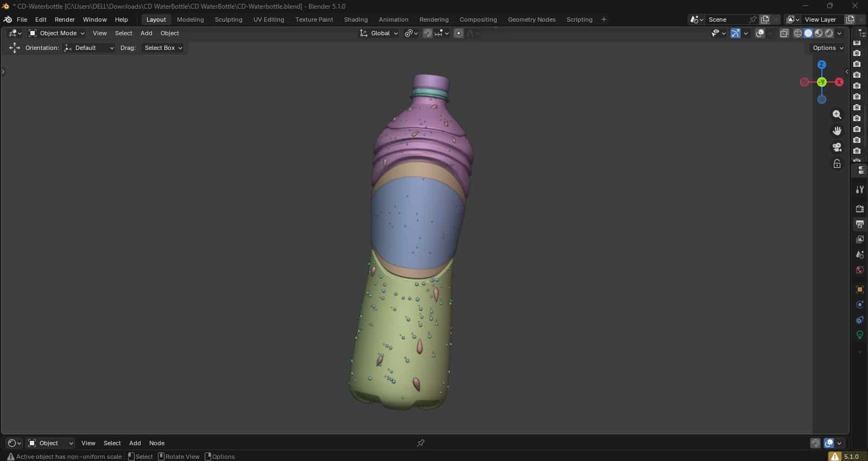This screenshot has height=461, width=868.
Task: Toggle the camera view icon
Action: [837, 147]
